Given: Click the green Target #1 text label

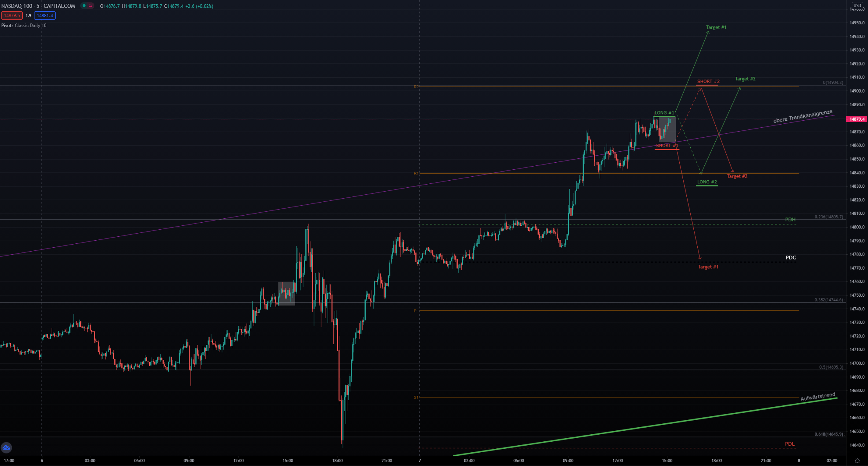Looking at the screenshot, I should [x=716, y=27].
